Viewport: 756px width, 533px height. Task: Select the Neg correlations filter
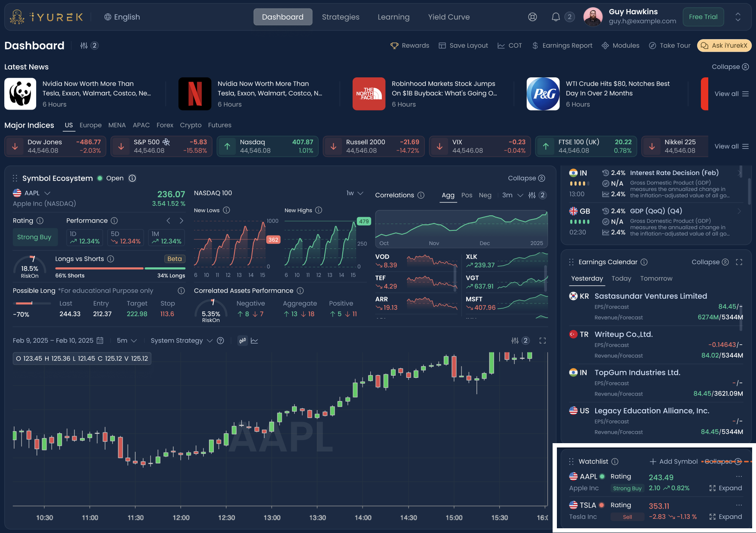pyautogui.click(x=485, y=195)
